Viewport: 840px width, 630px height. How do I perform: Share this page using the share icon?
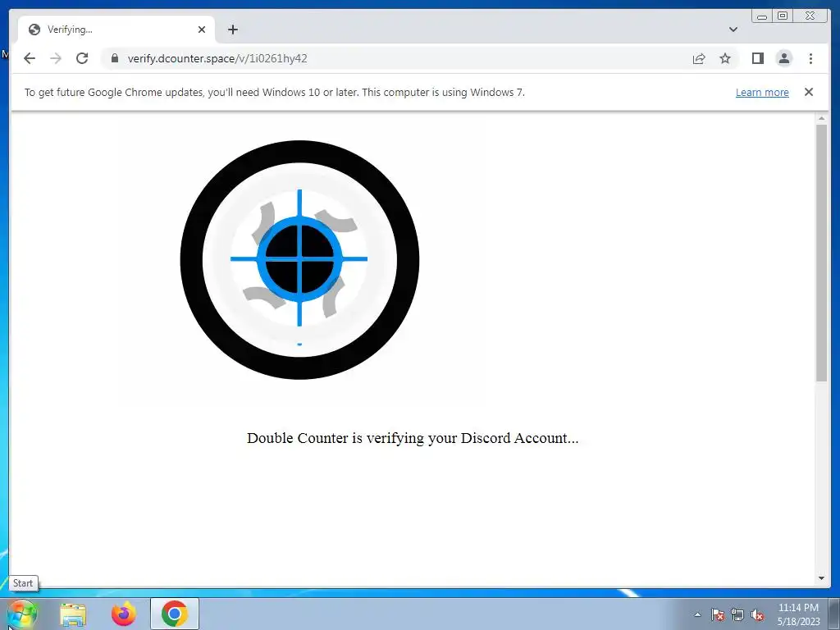[x=699, y=58]
